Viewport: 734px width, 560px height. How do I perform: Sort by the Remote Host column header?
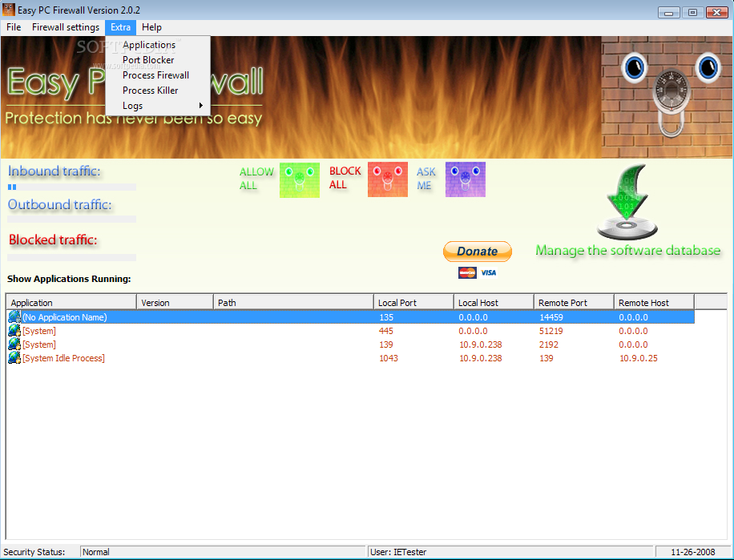click(654, 302)
